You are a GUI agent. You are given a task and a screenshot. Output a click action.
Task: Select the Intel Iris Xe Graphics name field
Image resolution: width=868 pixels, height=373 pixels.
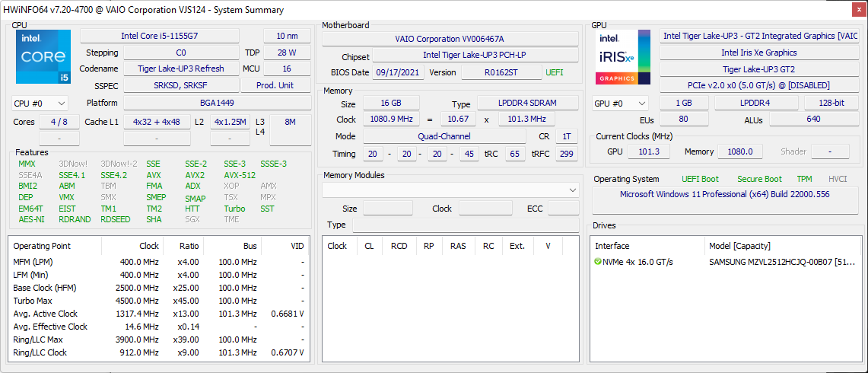click(x=759, y=53)
